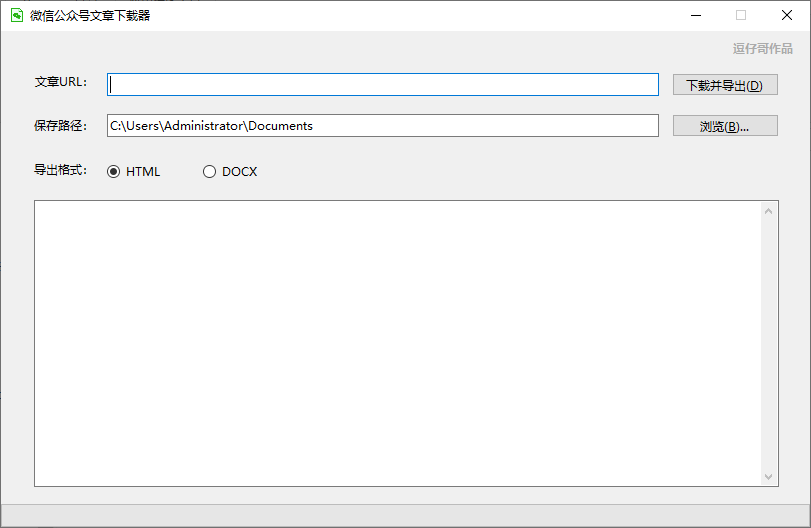Focus the 文章URL text field

point(383,85)
